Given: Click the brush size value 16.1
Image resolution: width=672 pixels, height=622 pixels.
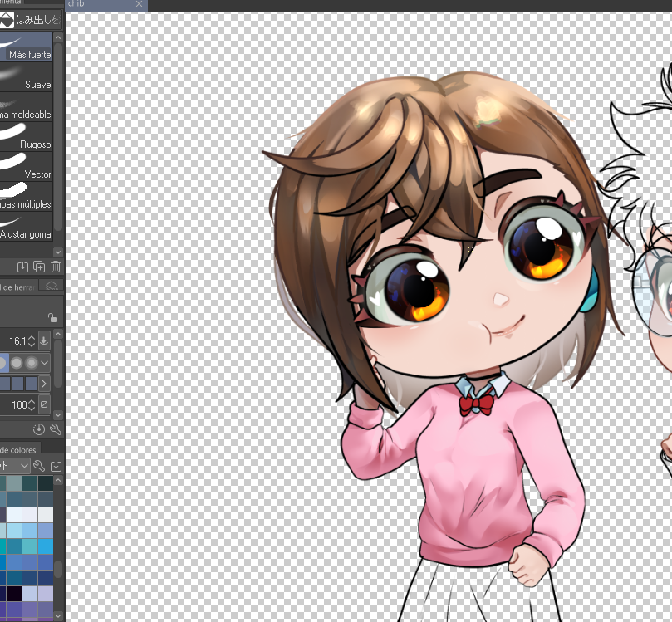Looking at the screenshot, I should [x=17, y=339].
